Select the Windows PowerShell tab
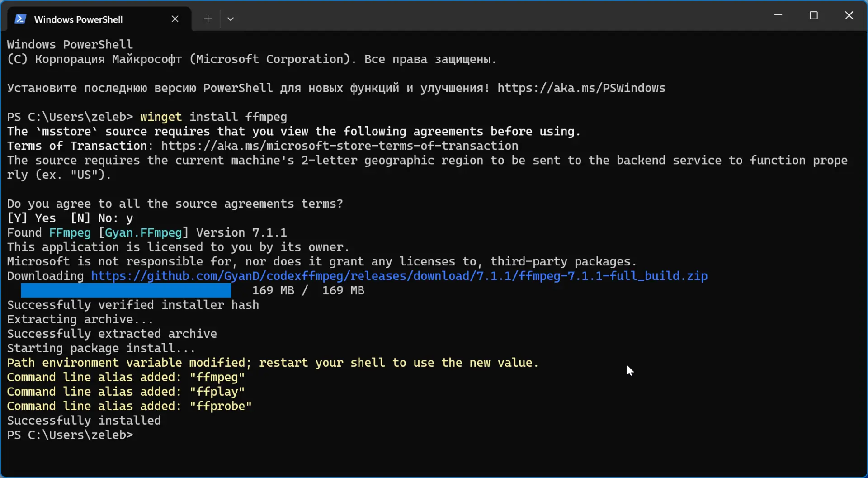The width and height of the screenshot is (868, 478). [99, 19]
